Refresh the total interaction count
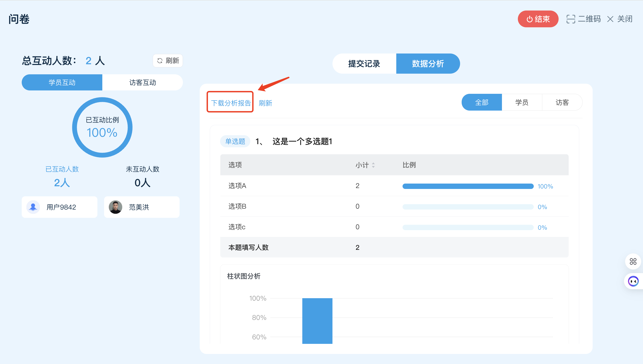 (x=168, y=61)
